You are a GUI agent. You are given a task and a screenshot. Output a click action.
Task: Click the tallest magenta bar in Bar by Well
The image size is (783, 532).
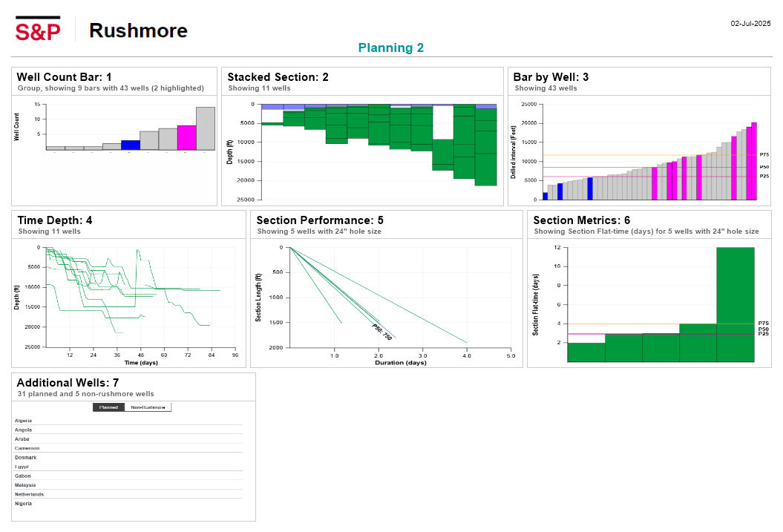pyautogui.click(x=754, y=161)
